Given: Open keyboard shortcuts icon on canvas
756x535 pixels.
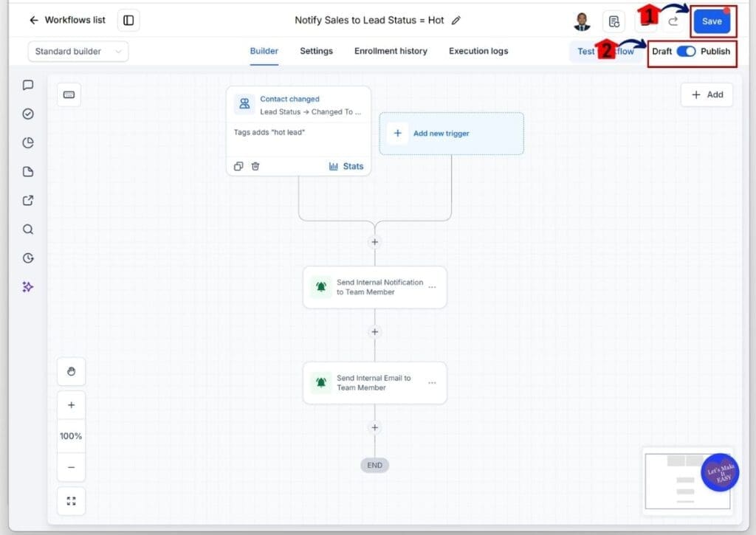Looking at the screenshot, I should pos(69,94).
